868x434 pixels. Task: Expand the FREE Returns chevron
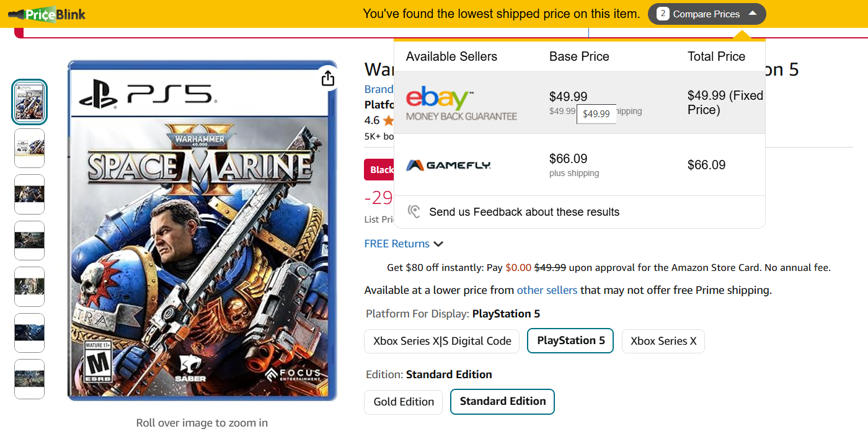click(x=438, y=244)
